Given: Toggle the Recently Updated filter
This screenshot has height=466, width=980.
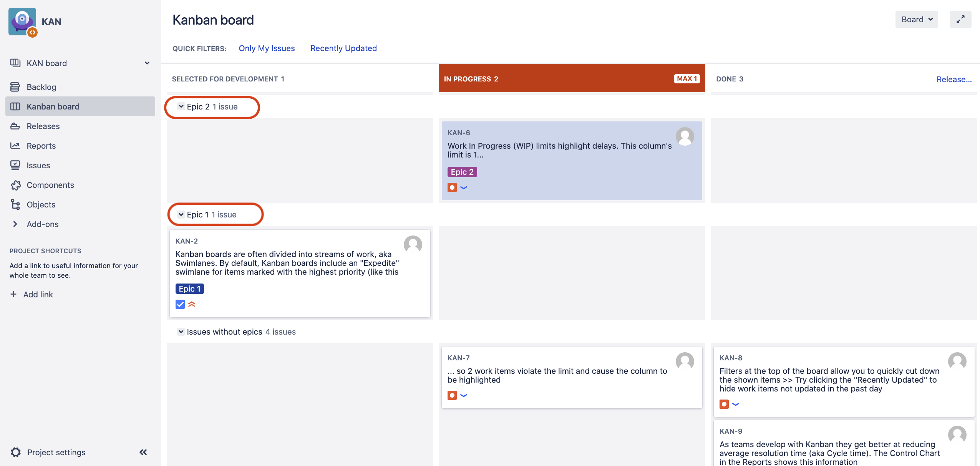Looking at the screenshot, I should coord(343,48).
